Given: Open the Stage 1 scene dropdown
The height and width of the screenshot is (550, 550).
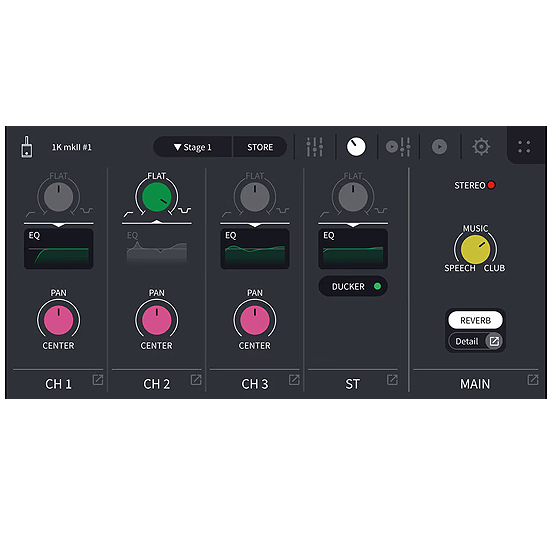Looking at the screenshot, I should point(193,147).
